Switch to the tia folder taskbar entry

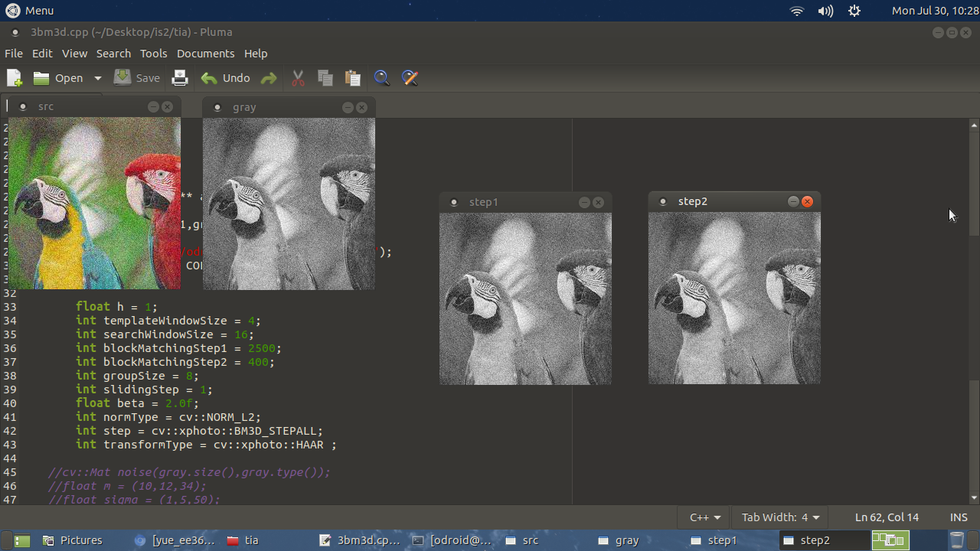[267, 540]
